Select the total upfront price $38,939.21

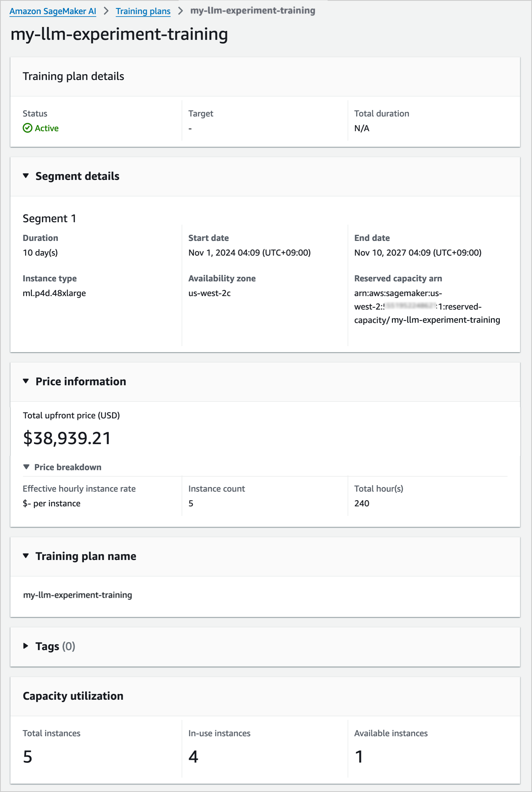(67, 438)
